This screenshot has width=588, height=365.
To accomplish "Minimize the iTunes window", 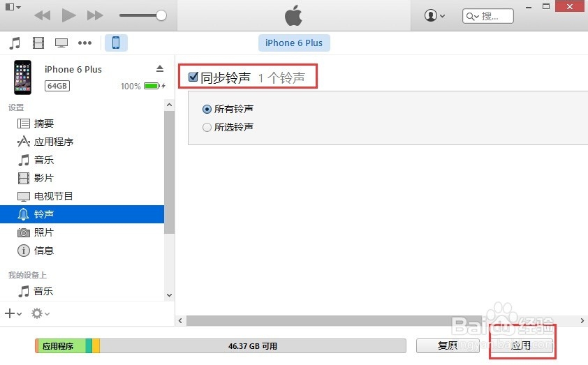I will 529,7.
